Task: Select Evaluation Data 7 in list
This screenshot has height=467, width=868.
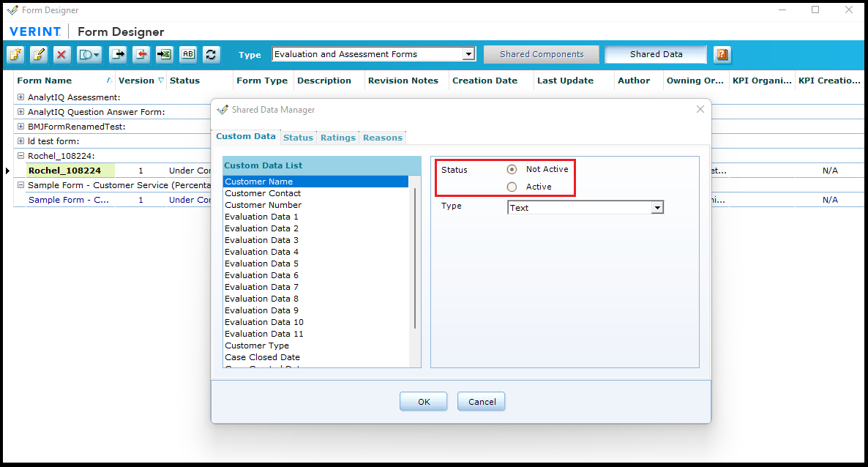Action: click(x=315, y=287)
